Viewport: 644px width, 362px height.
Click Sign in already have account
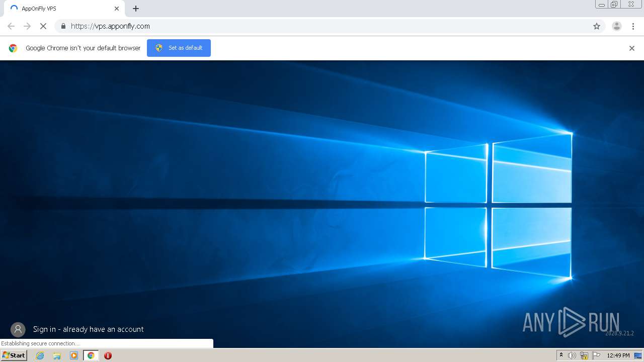click(89, 329)
